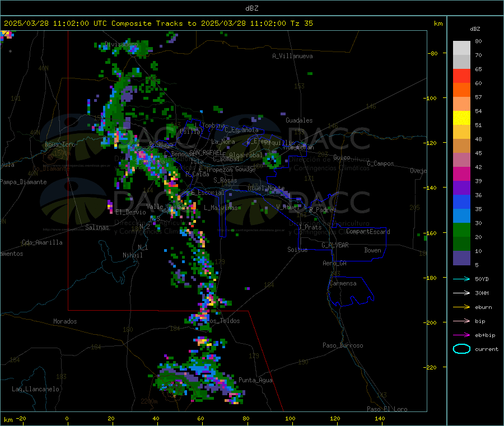
Task: Click the 'E_Escorial' map label
Action: pyautogui.click(x=208, y=193)
